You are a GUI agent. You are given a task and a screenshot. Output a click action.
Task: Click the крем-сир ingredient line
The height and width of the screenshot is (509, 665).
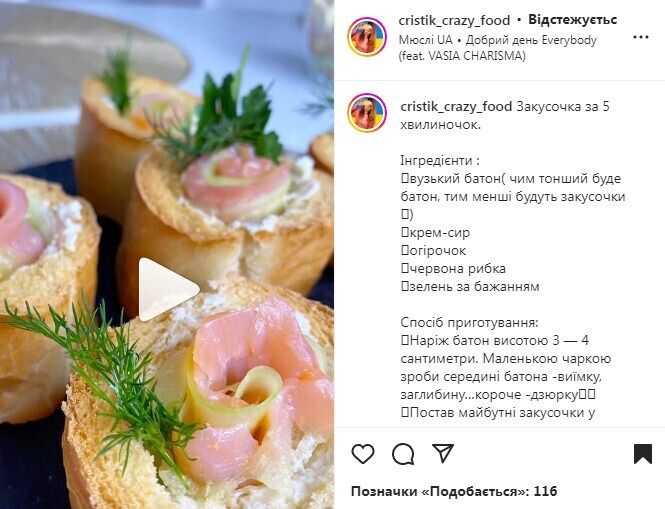435,232
